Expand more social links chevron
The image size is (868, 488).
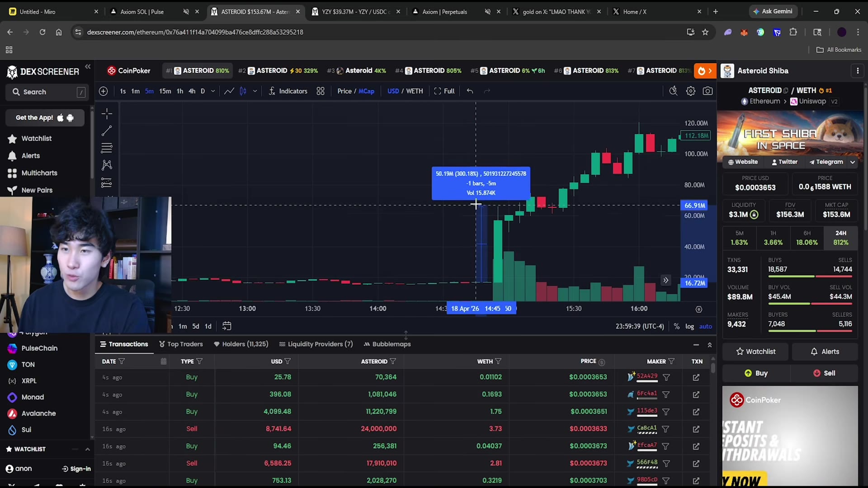click(853, 162)
